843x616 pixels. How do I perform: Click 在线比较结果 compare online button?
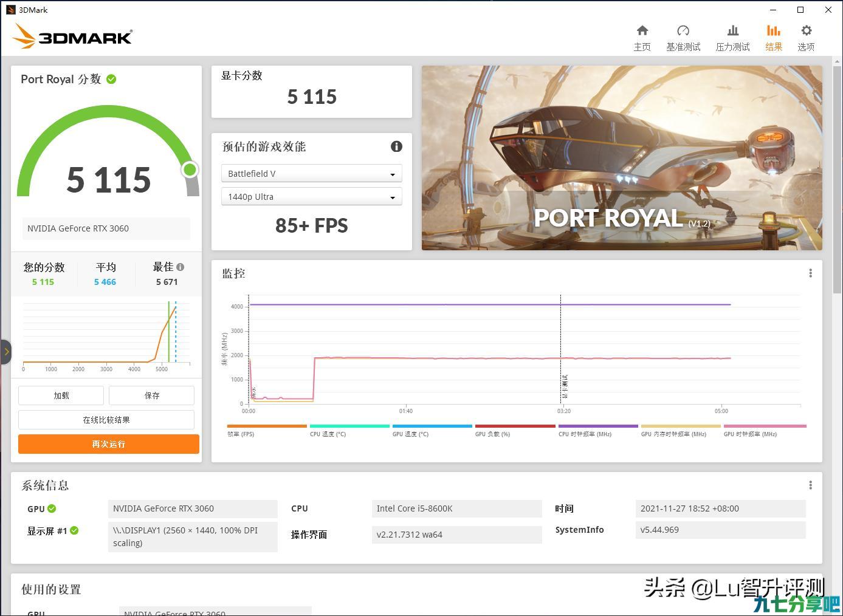106,420
